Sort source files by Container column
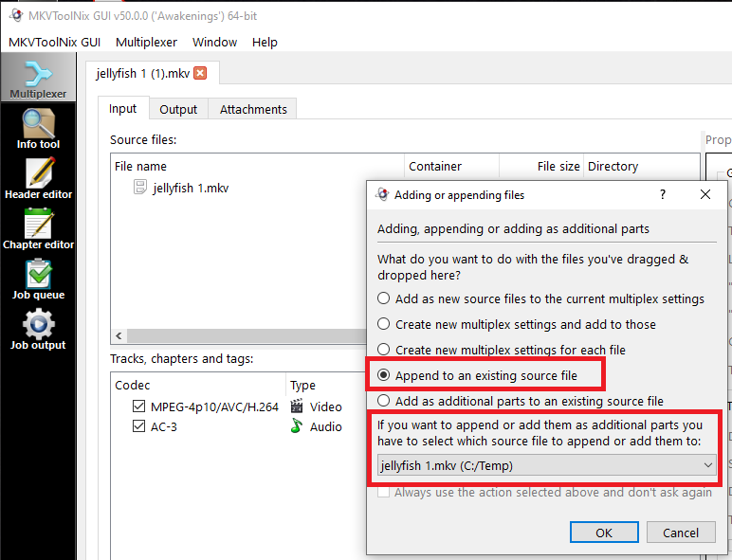 452,166
